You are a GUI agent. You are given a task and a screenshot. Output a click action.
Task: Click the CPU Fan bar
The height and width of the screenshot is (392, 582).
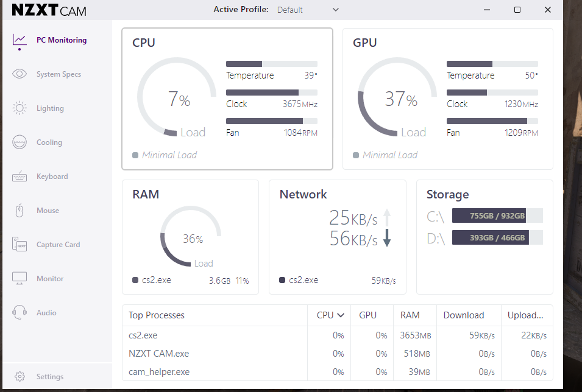272,121
